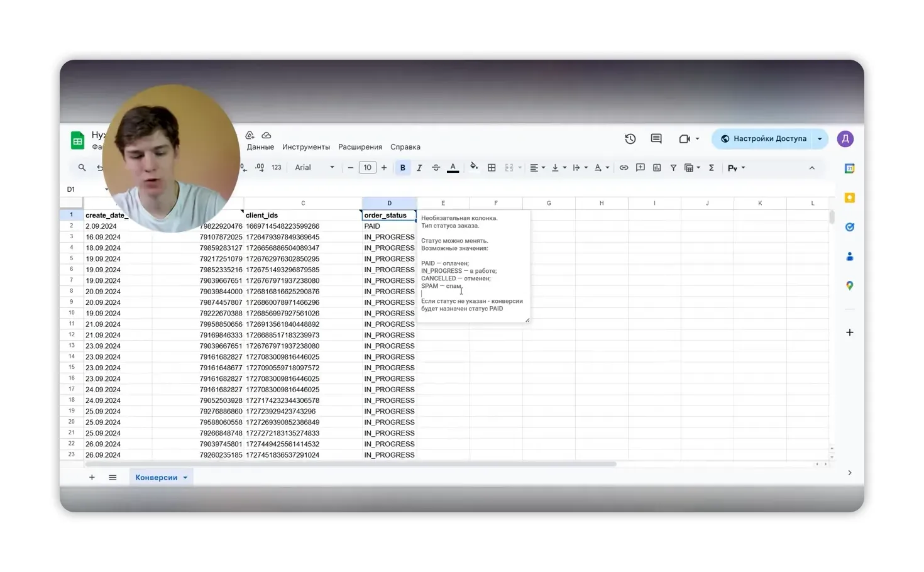Open the Справка menu
The width and height of the screenshot is (924, 572).
pyautogui.click(x=405, y=147)
